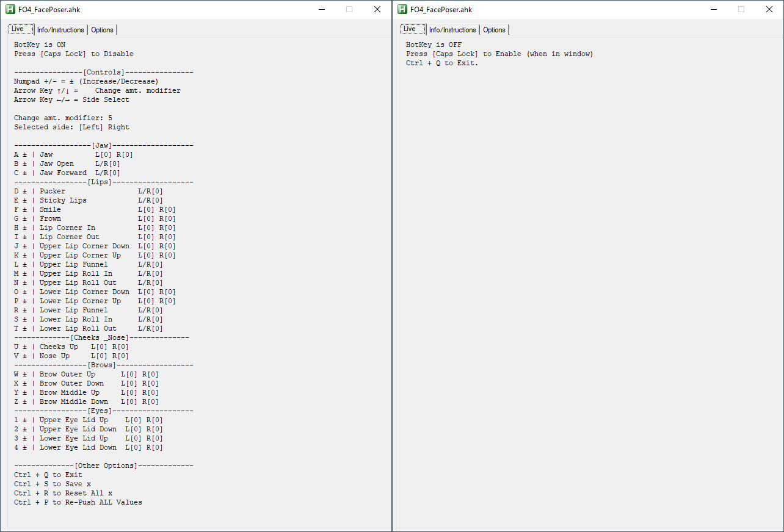The height and width of the screenshot is (532, 784).
Task: Close the window showing HotKey is ON
Action: point(377,9)
